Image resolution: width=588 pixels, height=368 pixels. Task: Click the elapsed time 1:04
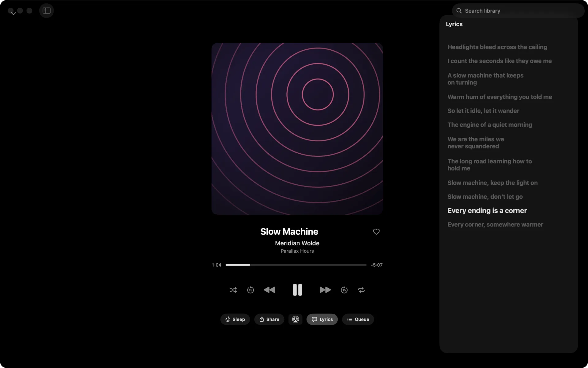point(216,265)
